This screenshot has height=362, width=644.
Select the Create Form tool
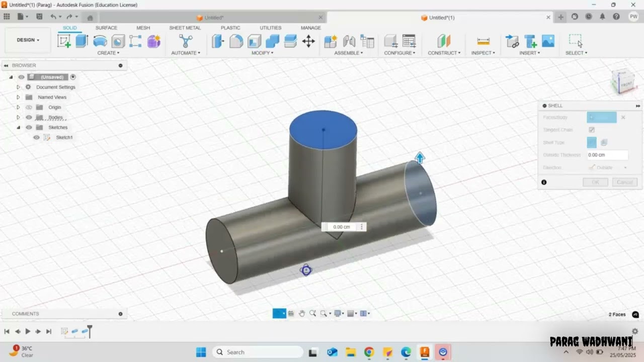coord(154,41)
